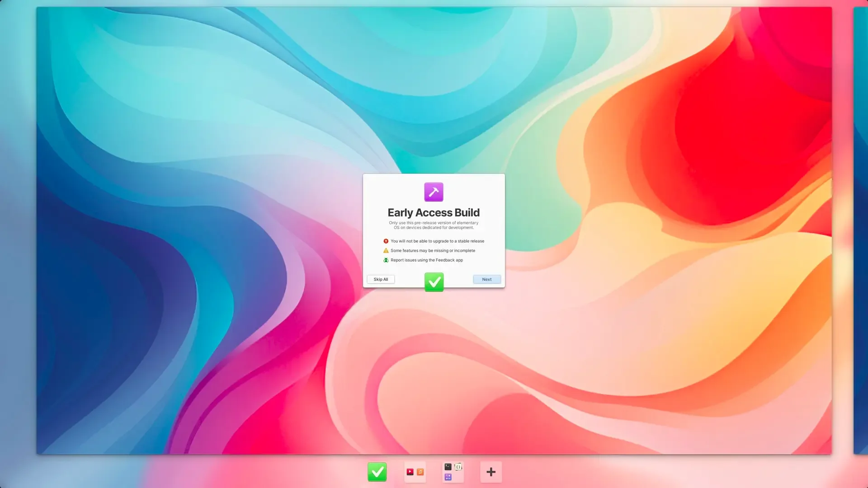Open the workspace with Terminal and Code
Screen dimensions: 868x488
[453, 472]
